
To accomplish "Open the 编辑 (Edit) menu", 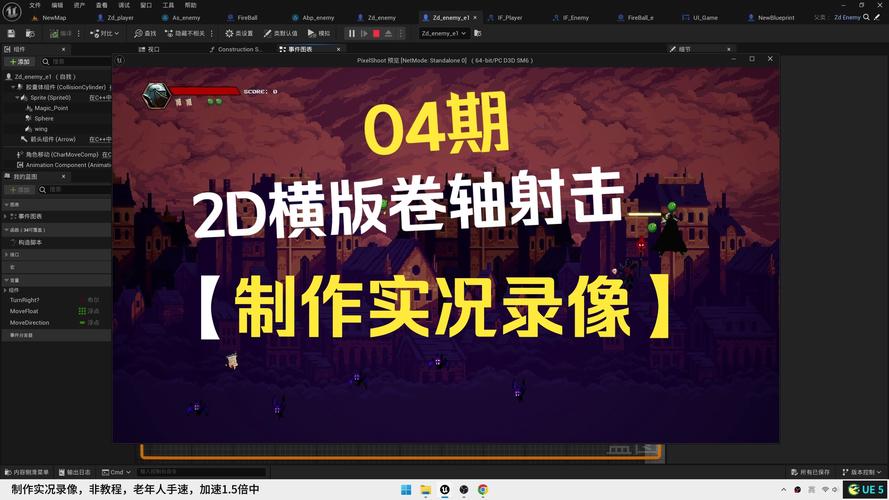I will click(x=57, y=5).
